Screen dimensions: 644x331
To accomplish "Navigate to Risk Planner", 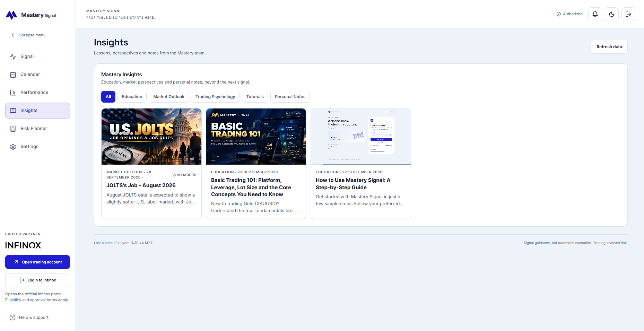I will click(x=37, y=129).
